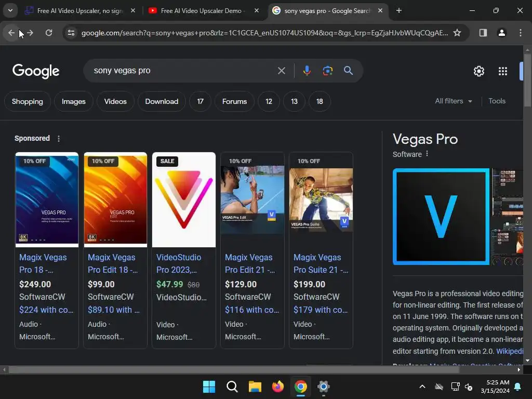
Task: Open the Google apps grid
Action: (502, 71)
